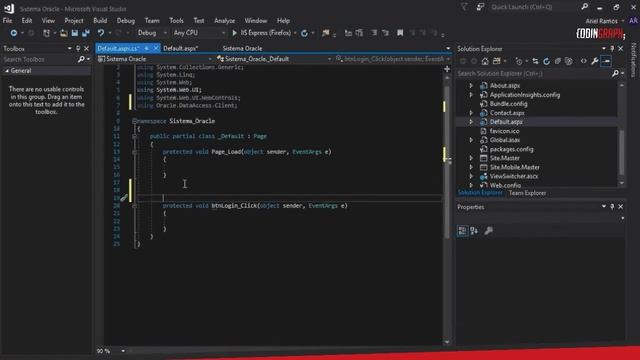Screen dimensions: 640x360
Task: Select Default.aspx in Solution Explorer
Action: (x=506, y=122)
